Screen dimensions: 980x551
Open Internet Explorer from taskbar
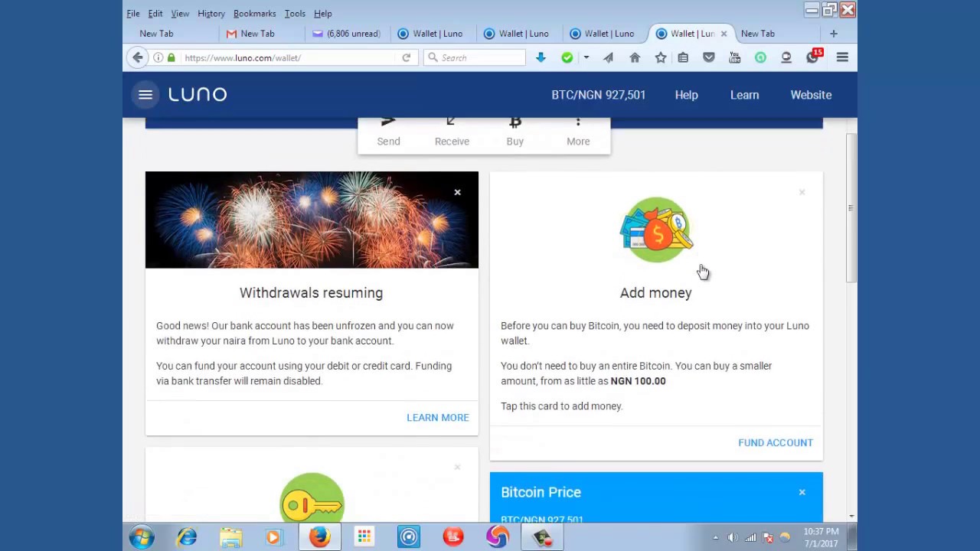[186, 537]
